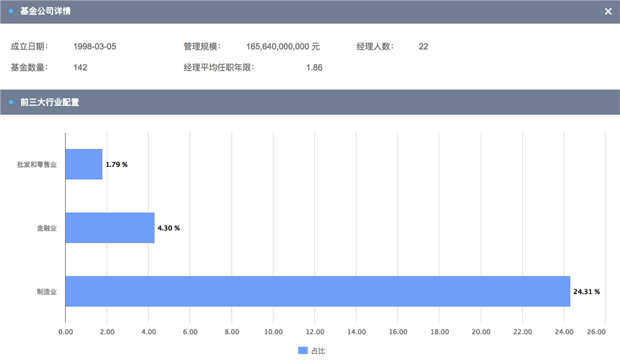The height and width of the screenshot is (364, 620).
Task: Click the 批发和零售业 axis label
Action: point(36,164)
